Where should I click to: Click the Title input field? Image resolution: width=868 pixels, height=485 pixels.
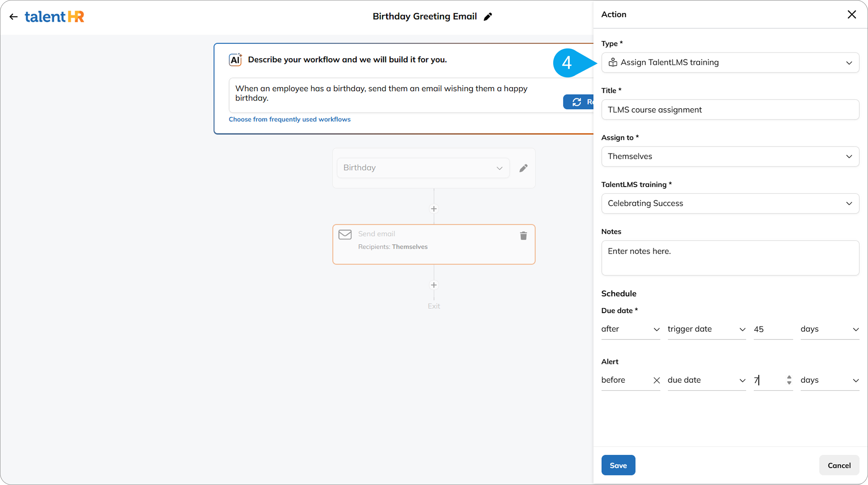click(x=730, y=110)
